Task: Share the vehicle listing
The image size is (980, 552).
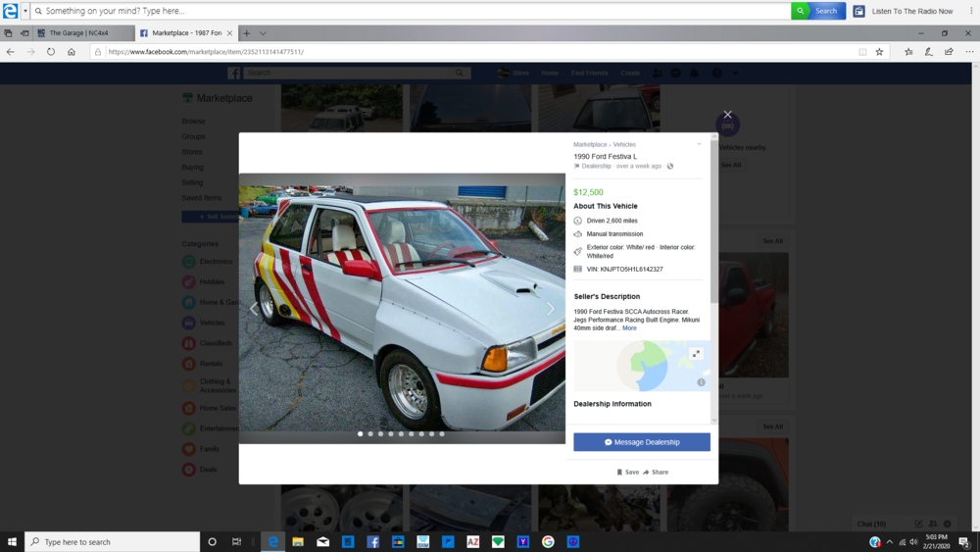Action: click(x=656, y=473)
